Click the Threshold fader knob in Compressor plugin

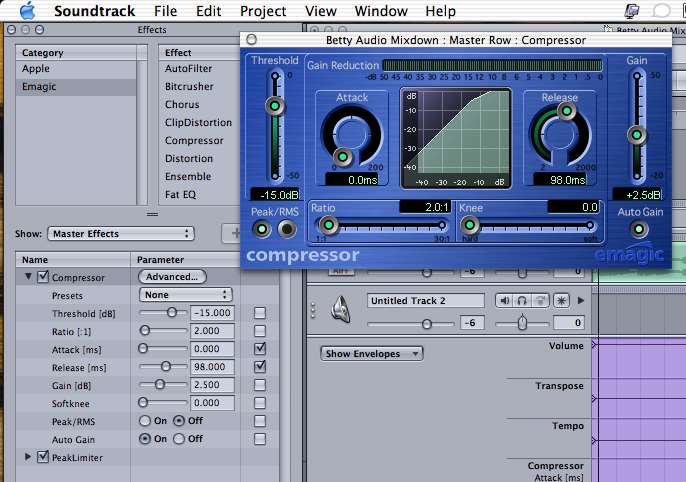(x=275, y=106)
